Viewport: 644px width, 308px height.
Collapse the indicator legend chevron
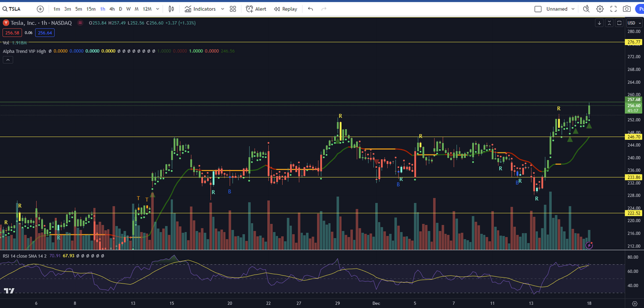[x=8, y=60]
